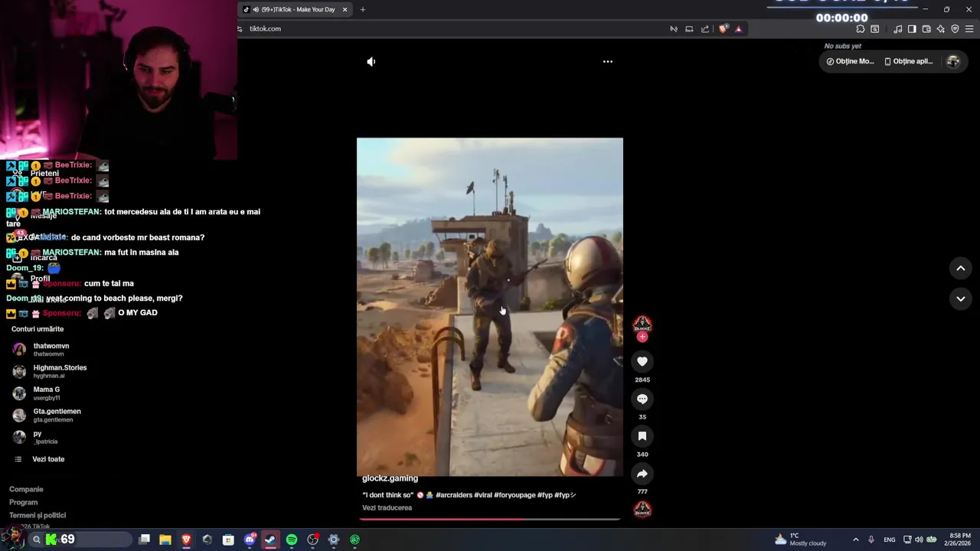Open Discord from the taskbar
The width and height of the screenshot is (980, 551).
coord(250,540)
